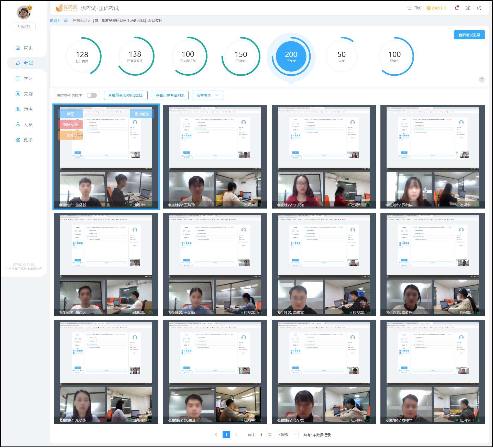Screen dimensions: 493x448
Task: Click the 更多 grid icon in sidebar
Action: [18, 140]
